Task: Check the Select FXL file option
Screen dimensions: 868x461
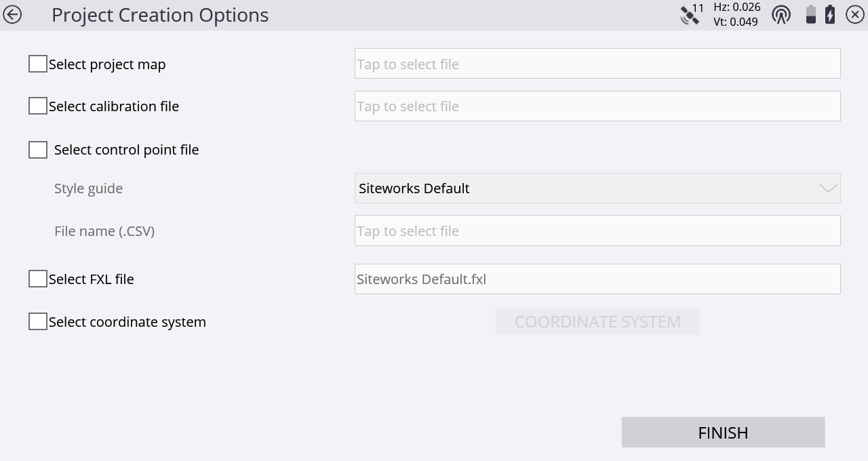Action: coord(38,279)
